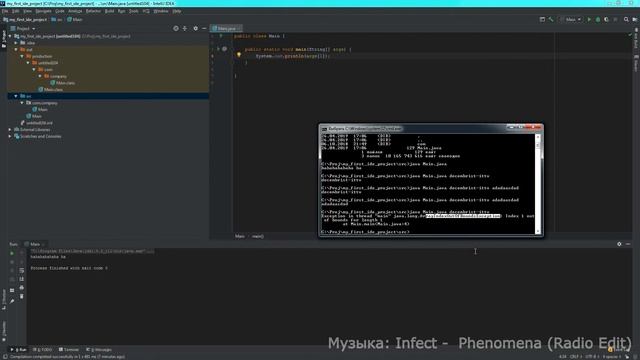Expand the .idea folder node

[16, 43]
